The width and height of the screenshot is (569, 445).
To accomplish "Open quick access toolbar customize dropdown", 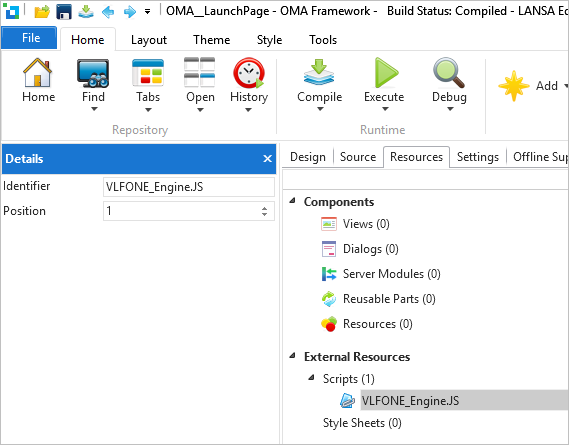I will 147,12.
